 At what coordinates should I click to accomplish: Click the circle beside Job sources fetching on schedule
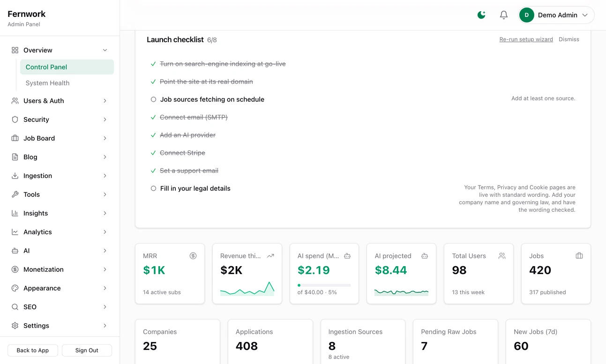click(153, 99)
